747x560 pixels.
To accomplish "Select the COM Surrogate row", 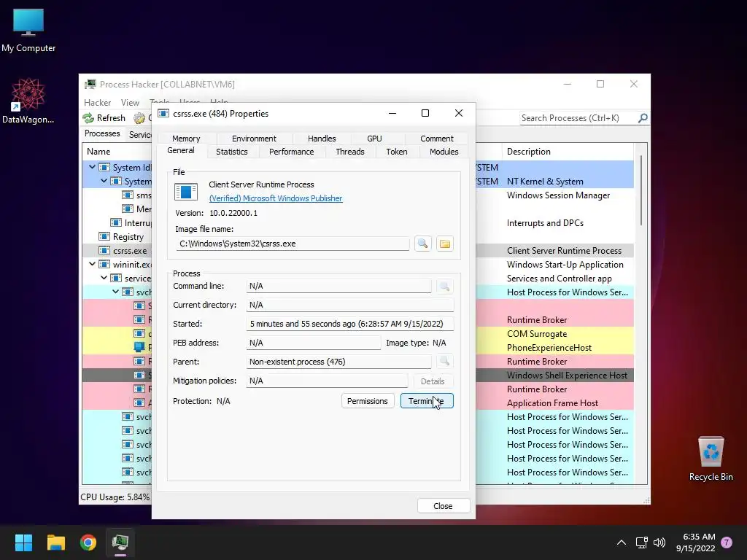I will click(x=537, y=334).
